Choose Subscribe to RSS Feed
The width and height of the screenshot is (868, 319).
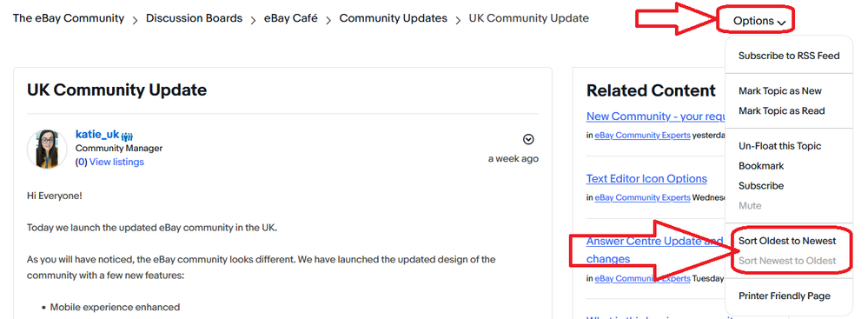(789, 56)
